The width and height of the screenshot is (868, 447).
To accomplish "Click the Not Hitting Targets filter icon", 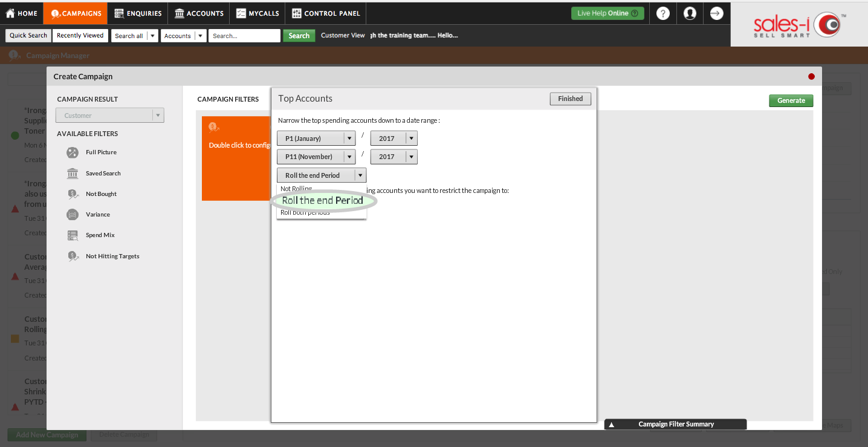I will [73, 256].
